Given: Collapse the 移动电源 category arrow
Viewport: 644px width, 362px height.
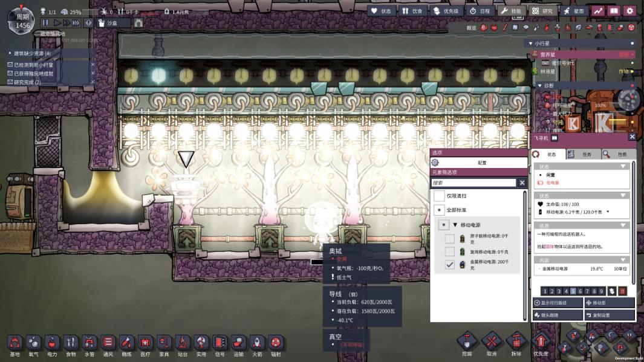Looking at the screenshot, I should click(455, 225).
